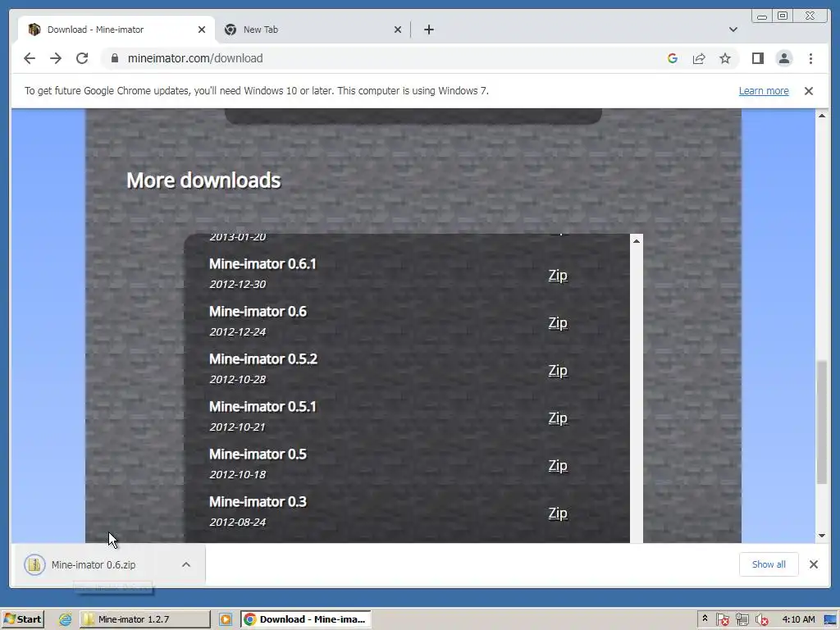The height and width of the screenshot is (630, 840).
Task: Close the downloads bar
Action: [x=814, y=564]
